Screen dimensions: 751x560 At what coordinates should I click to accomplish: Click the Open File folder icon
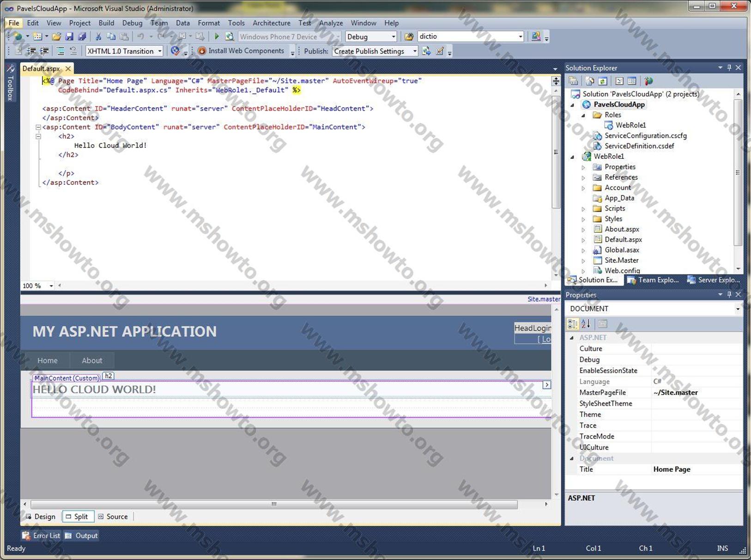coord(56,37)
